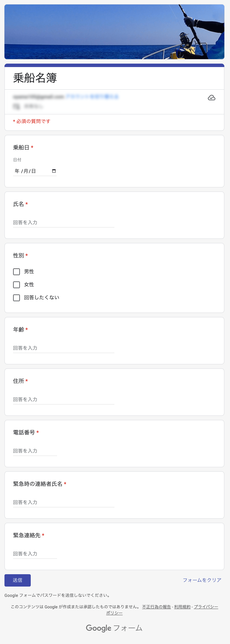Click the 年/月/日 date field
The width and height of the screenshot is (230, 644).
coord(35,171)
